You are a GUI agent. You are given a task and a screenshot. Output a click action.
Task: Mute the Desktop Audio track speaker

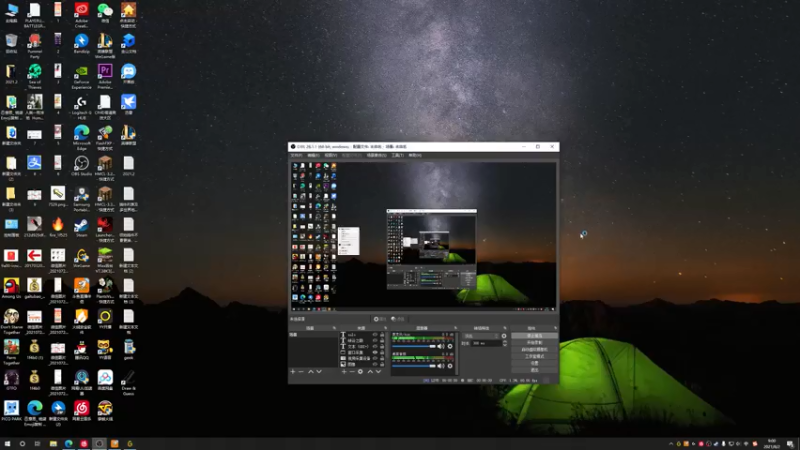pos(441,366)
